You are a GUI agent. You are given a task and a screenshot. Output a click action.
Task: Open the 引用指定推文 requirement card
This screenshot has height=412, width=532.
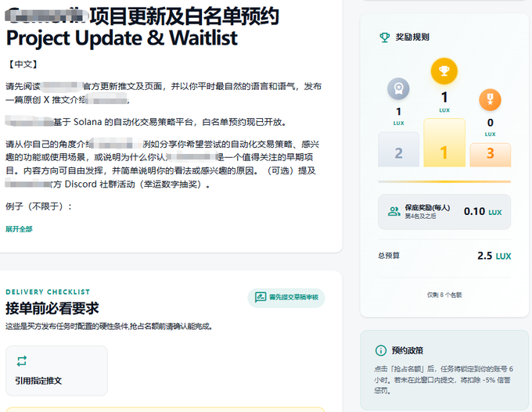click(x=56, y=371)
